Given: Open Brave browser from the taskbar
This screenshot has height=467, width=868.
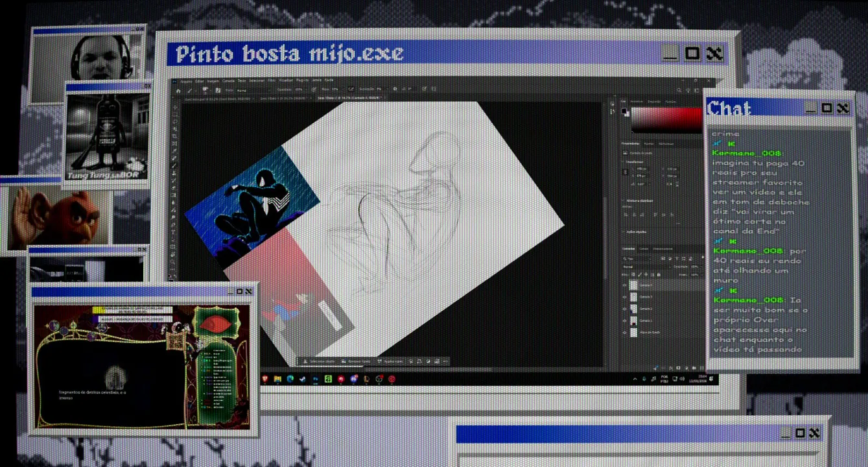Looking at the screenshot, I should [x=265, y=379].
